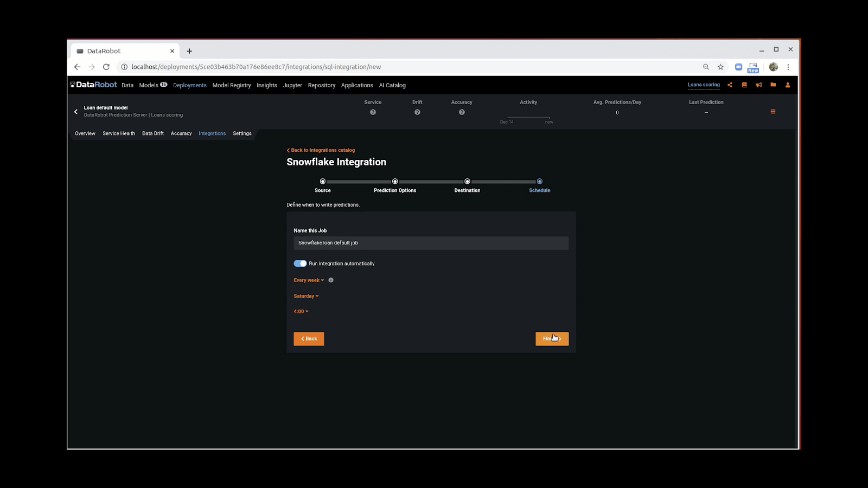
Task: Click the info icon beside Every week
Action: pyautogui.click(x=331, y=280)
